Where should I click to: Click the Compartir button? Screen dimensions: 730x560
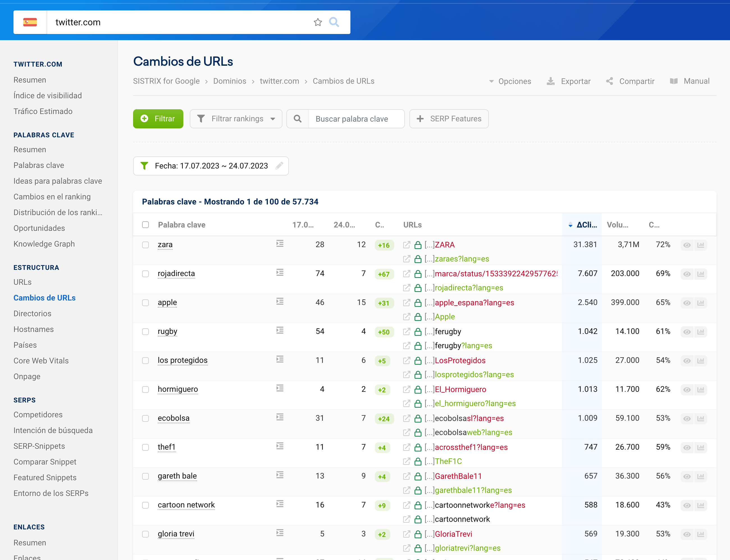tap(630, 81)
